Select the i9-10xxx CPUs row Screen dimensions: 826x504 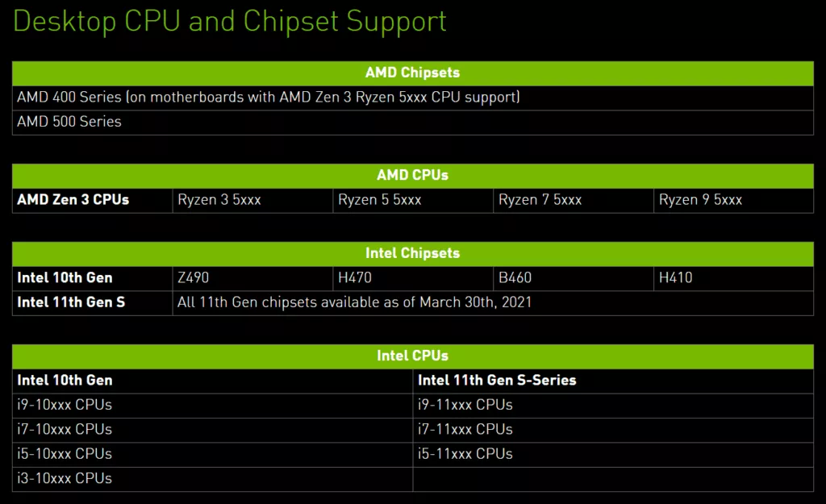coord(213,406)
